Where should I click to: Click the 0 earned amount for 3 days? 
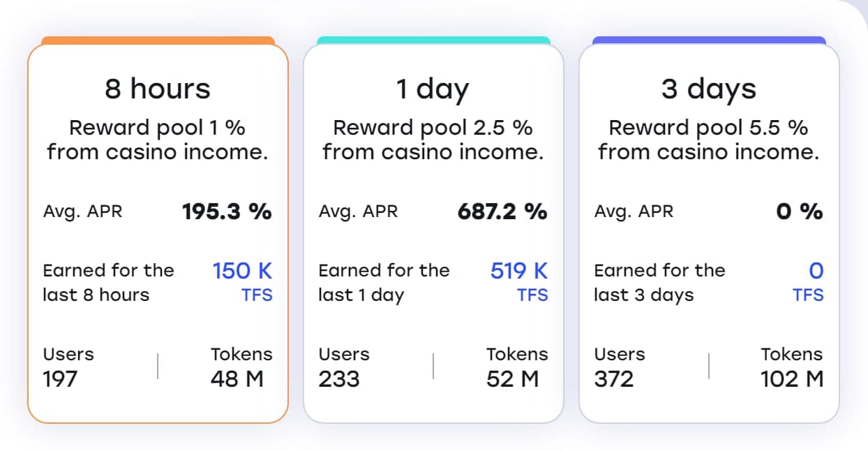[816, 270]
